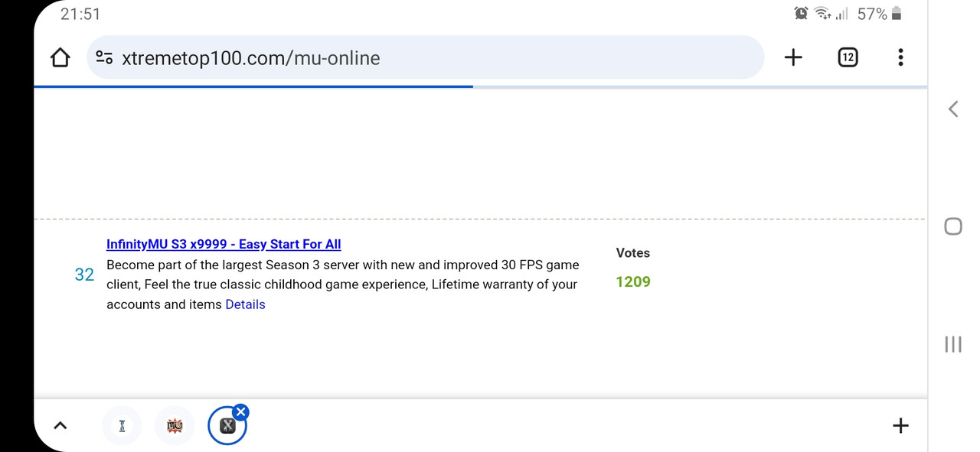Switch to first grouped tab icon
980x452 pixels.
(x=122, y=426)
